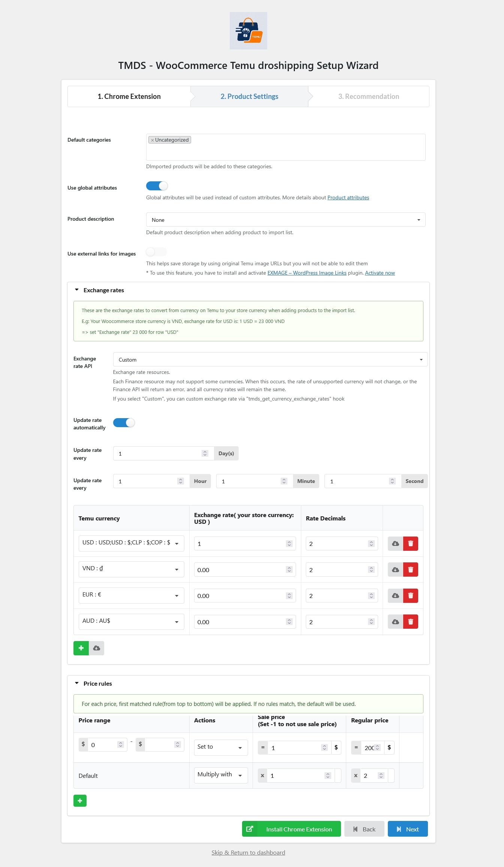Click the Update rate every Day(s) field
This screenshot has height=867, width=504.
pyautogui.click(x=163, y=453)
